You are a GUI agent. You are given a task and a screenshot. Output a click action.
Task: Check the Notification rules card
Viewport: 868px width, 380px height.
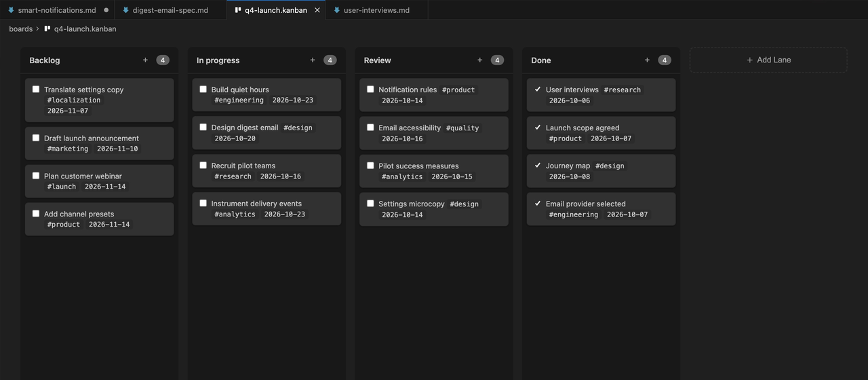click(x=370, y=89)
